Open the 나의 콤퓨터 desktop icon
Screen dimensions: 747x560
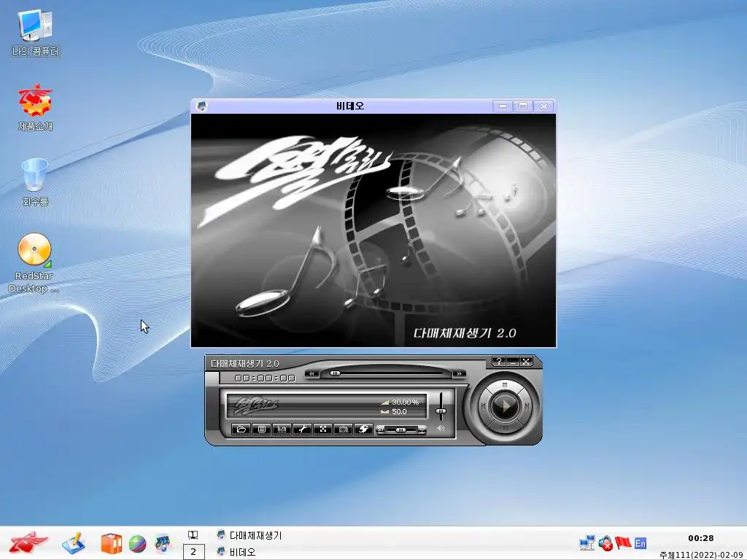click(35, 34)
